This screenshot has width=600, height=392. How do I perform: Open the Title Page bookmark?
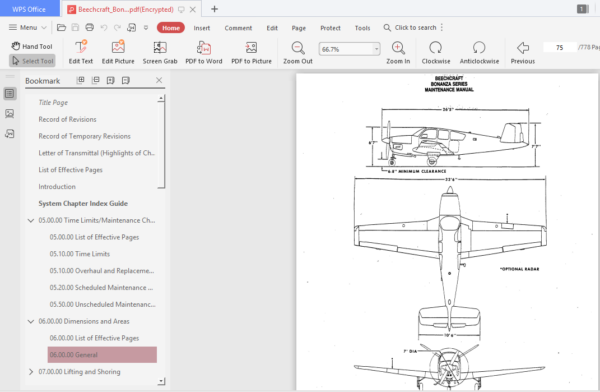pyautogui.click(x=53, y=103)
